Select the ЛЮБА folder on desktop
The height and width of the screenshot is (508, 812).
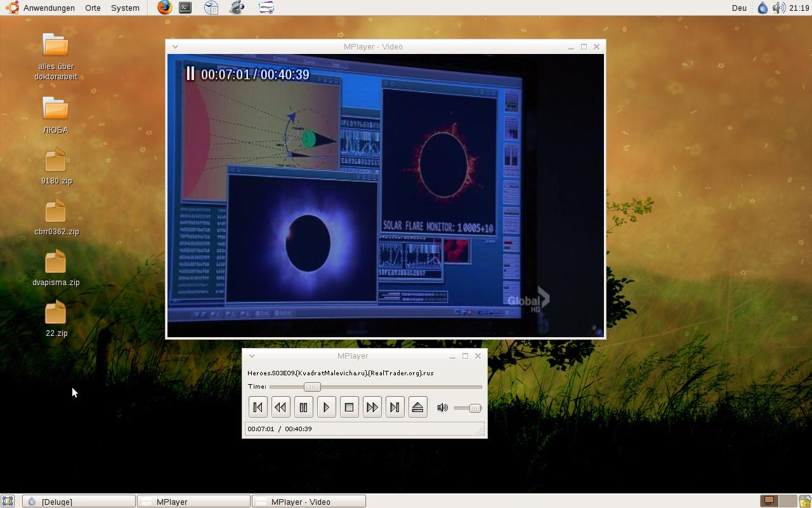pyautogui.click(x=56, y=116)
